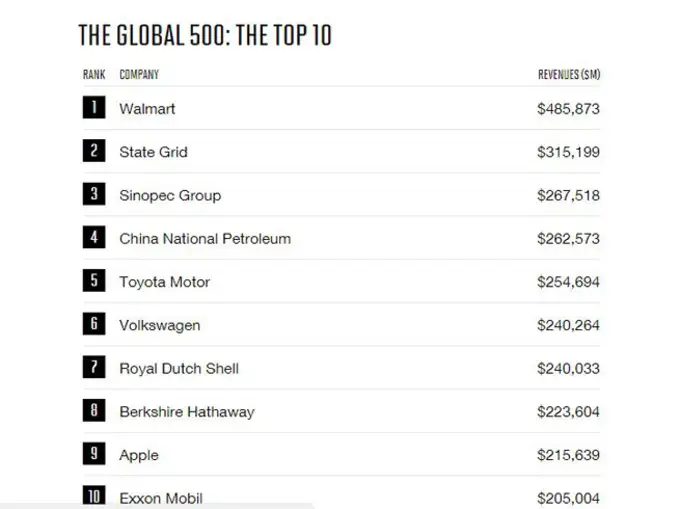
Task: Select Sinopec Group in the list
Action: [x=170, y=195]
